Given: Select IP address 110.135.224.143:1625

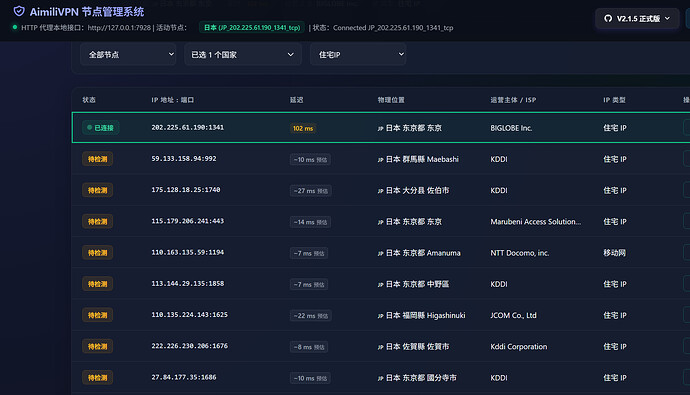Looking at the screenshot, I should [189, 315].
